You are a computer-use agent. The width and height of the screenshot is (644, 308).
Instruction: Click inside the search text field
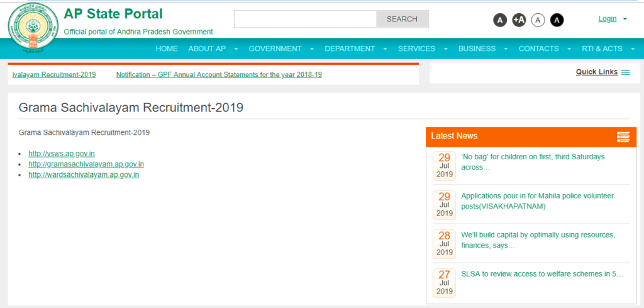point(305,19)
